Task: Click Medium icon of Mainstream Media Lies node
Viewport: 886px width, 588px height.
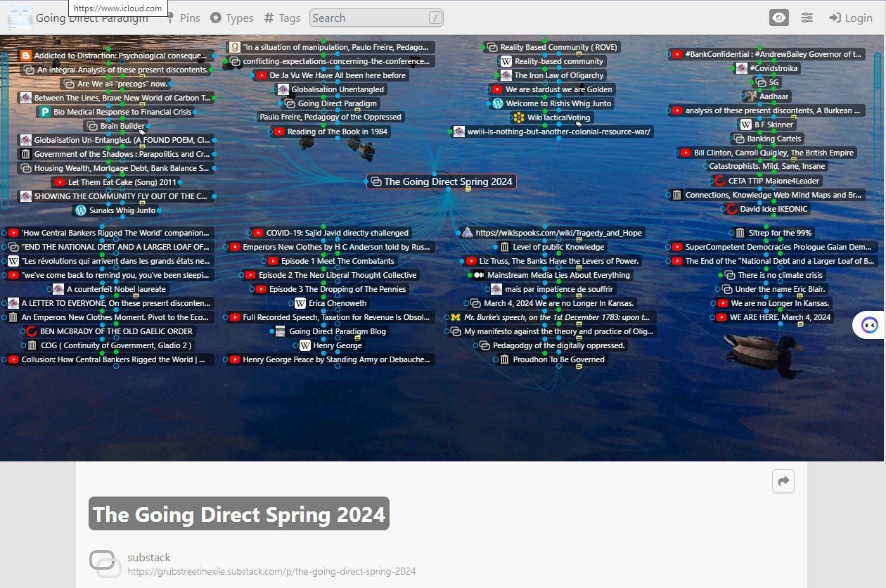Action: coord(479,275)
